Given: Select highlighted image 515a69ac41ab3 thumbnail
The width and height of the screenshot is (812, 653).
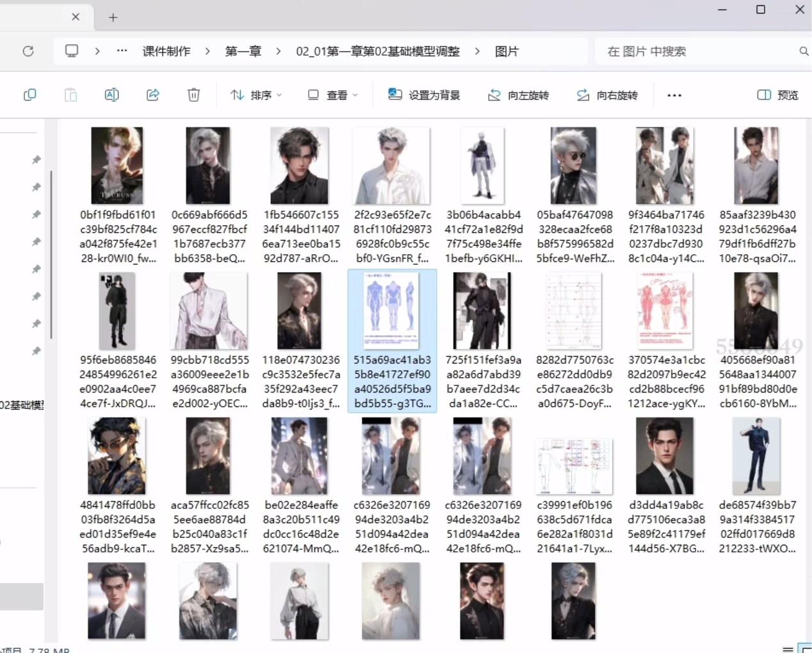Looking at the screenshot, I should pos(391,310).
